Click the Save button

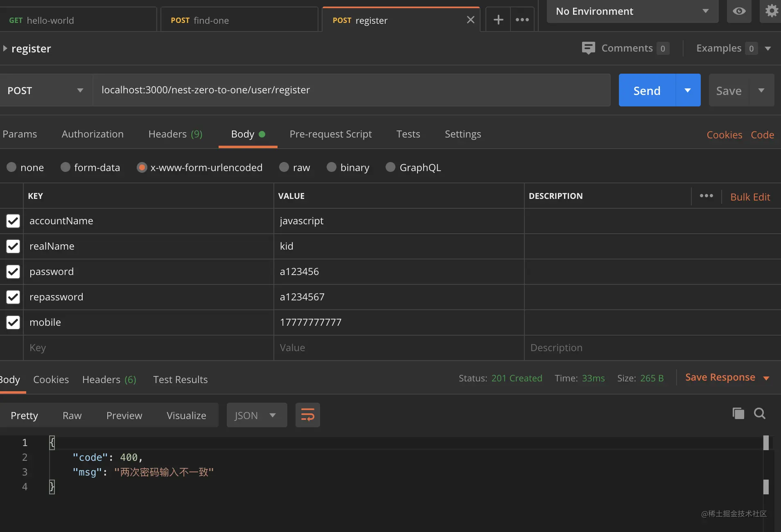tap(729, 90)
